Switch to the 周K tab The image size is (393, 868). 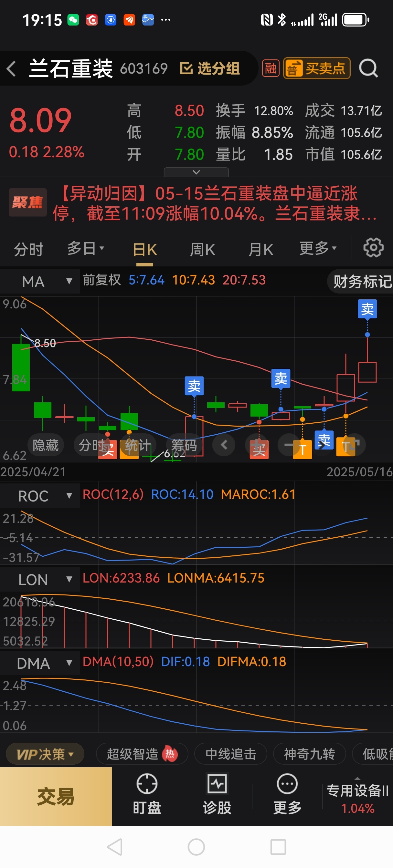click(202, 250)
